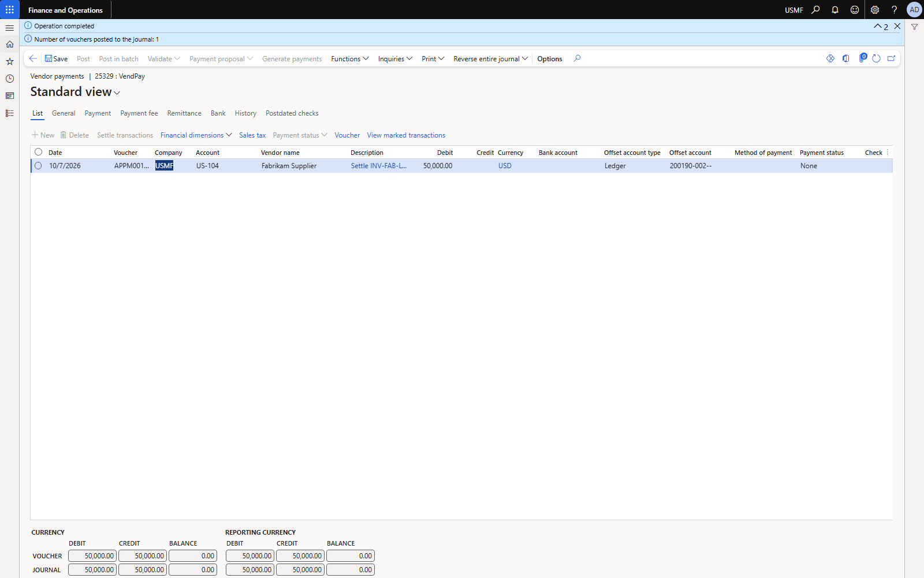Click offset account 200190-002-- cell
The height and width of the screenshot is (578, 924).
click(x=691, y=166)
